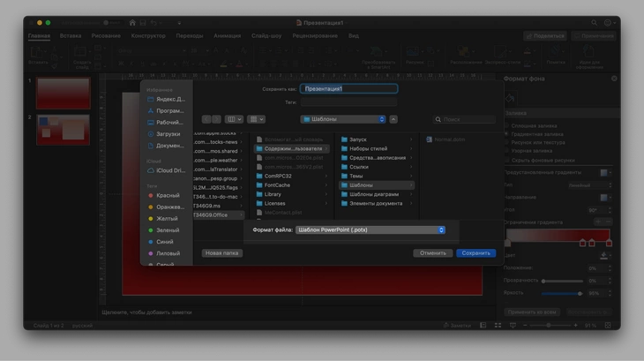Viewport: 644px width, 361px height.
Task: Open the Шаблоны location dropdown
Action: point(343,119)
